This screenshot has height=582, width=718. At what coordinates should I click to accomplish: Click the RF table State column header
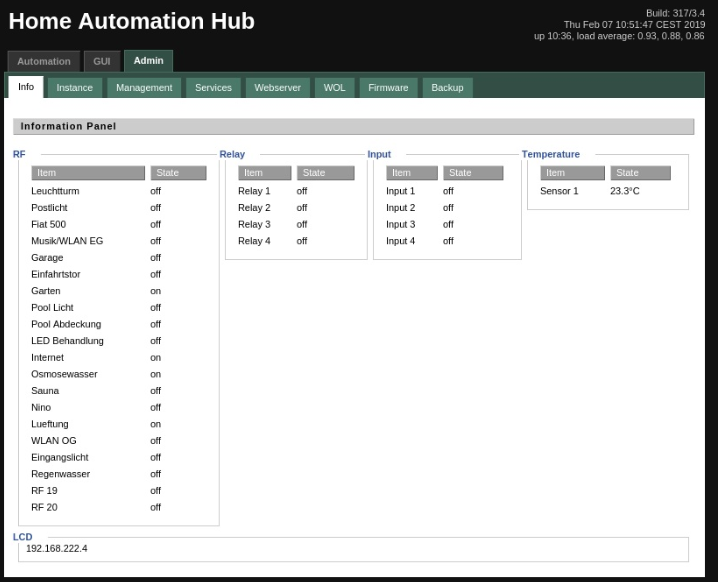[x=179, y=173]
